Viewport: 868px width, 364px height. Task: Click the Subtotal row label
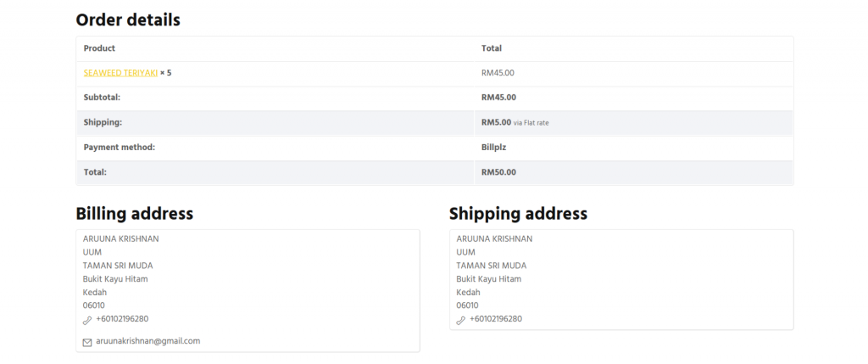coord(102,98)
